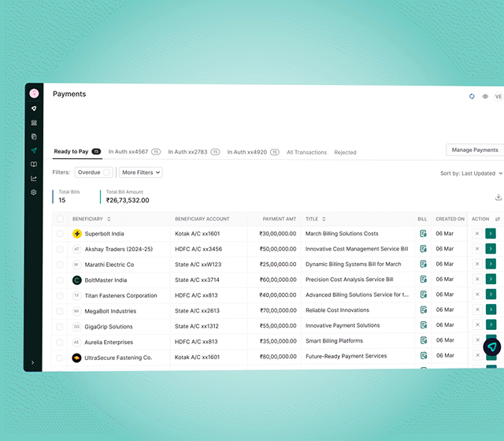Click the Total Bill Amount ₹26,73,532.00 value
Image resolution: width=504 pixels, height=441 pixels.
[128, 200]
